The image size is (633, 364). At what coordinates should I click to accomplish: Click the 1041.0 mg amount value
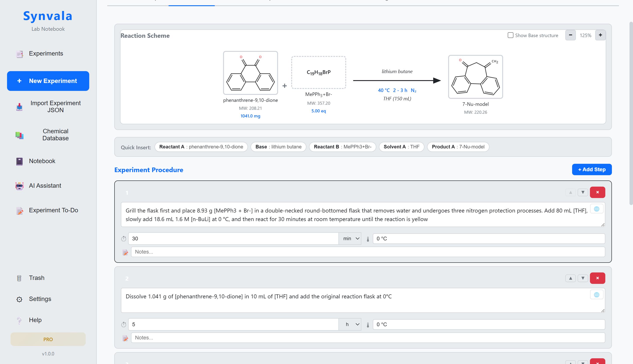250,116
